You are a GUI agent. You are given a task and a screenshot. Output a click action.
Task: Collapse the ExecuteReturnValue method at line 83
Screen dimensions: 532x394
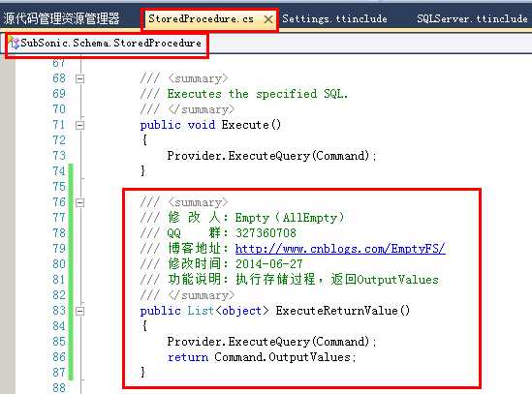(x=80, y=312)
